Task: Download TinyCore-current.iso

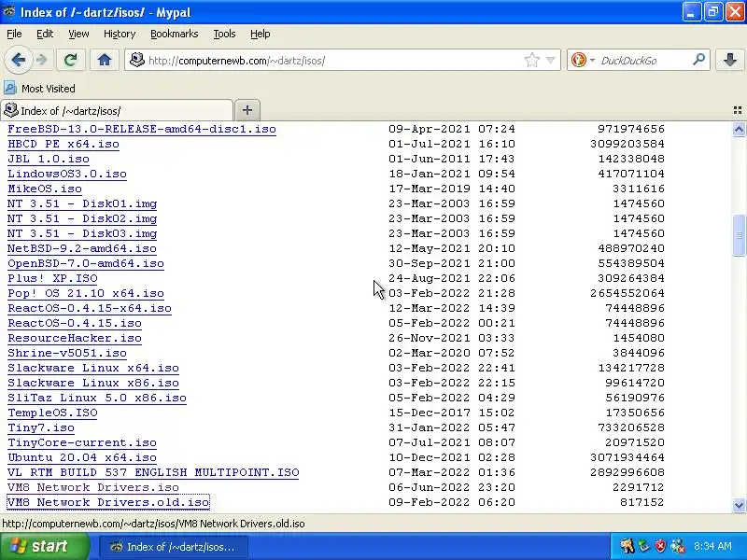Action: click(x=82, y=442)
